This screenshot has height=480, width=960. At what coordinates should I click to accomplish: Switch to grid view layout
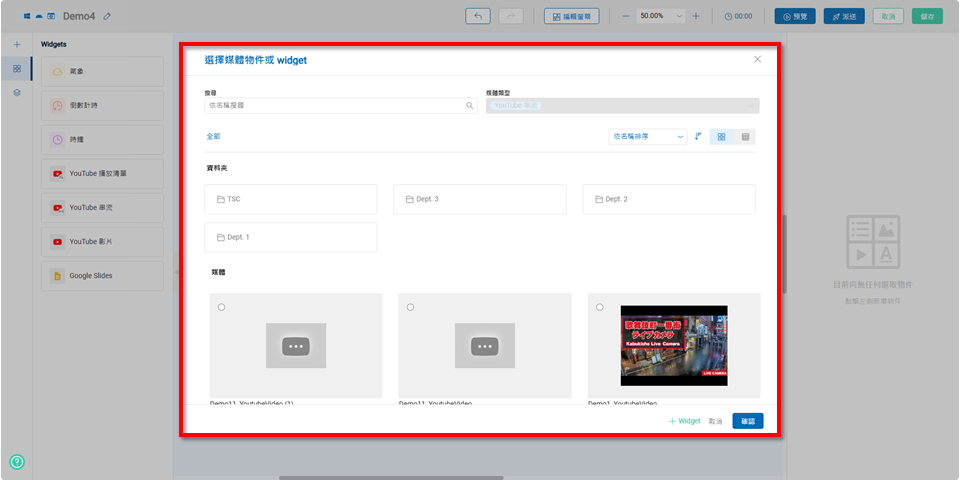click(x=721, y=136)
